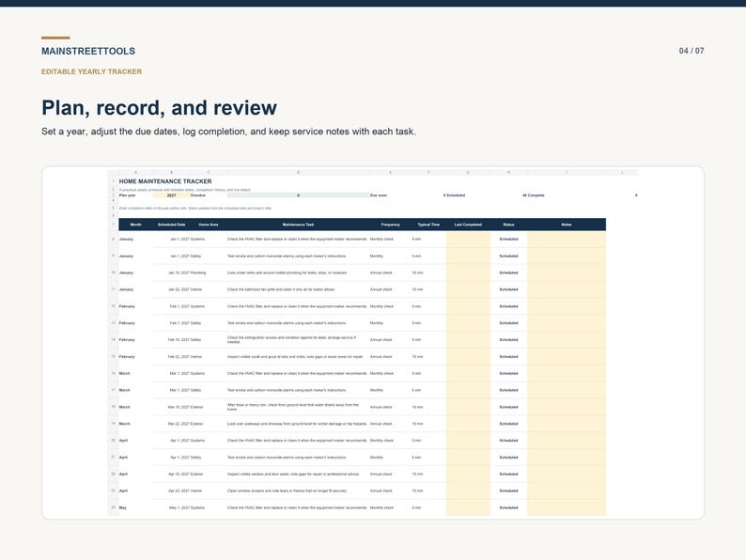Select the "Jan 22, 2027" scheduled date
The height and width of the screenshot is (560, 746).
(179, 289)
